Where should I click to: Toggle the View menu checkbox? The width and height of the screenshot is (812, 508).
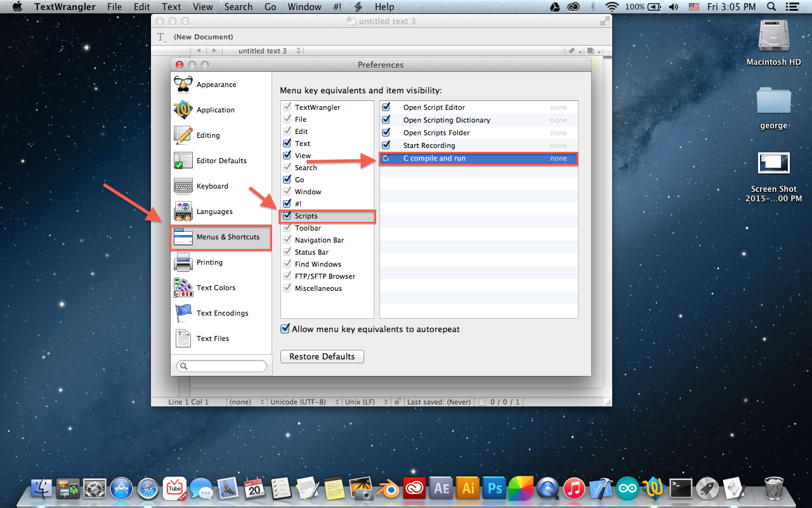point(287,155)
